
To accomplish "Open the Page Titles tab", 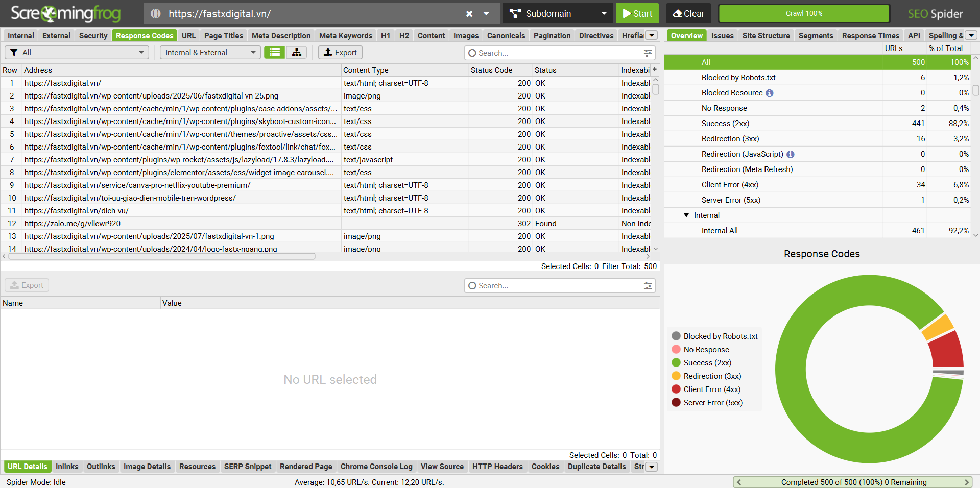I will 223,36.
